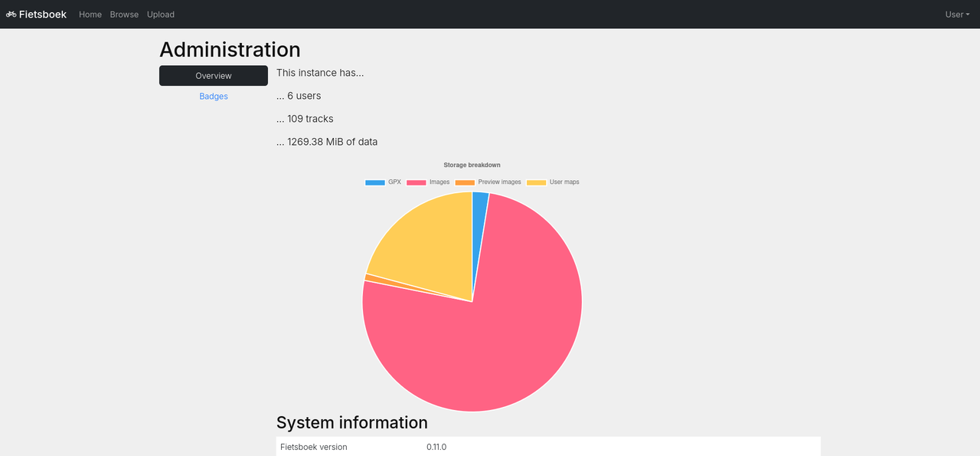The image size is (980, 456).
Task: Click the yellow User maps legend swatch
Action: [x=536, y=182]
